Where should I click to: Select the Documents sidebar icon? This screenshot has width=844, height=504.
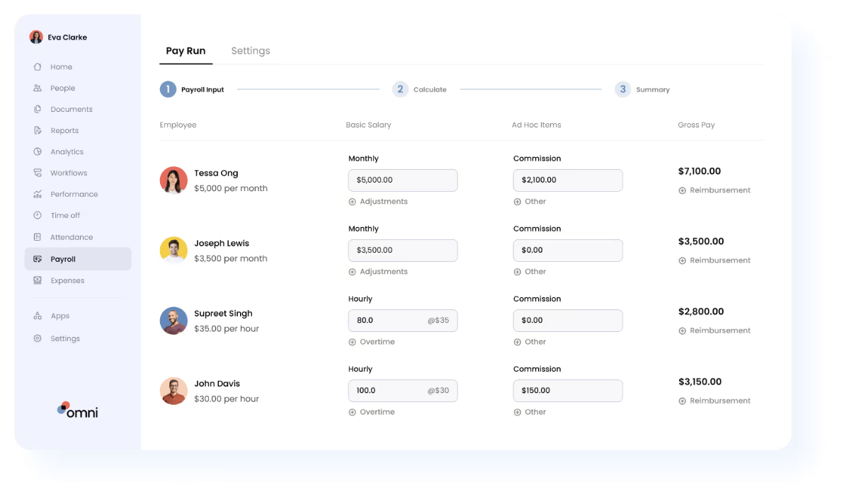coord(38,110)
